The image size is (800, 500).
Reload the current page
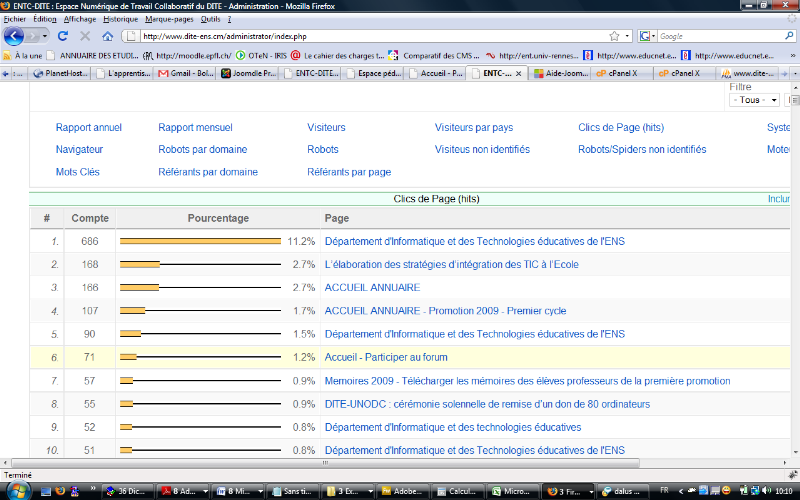pos(62,36)
